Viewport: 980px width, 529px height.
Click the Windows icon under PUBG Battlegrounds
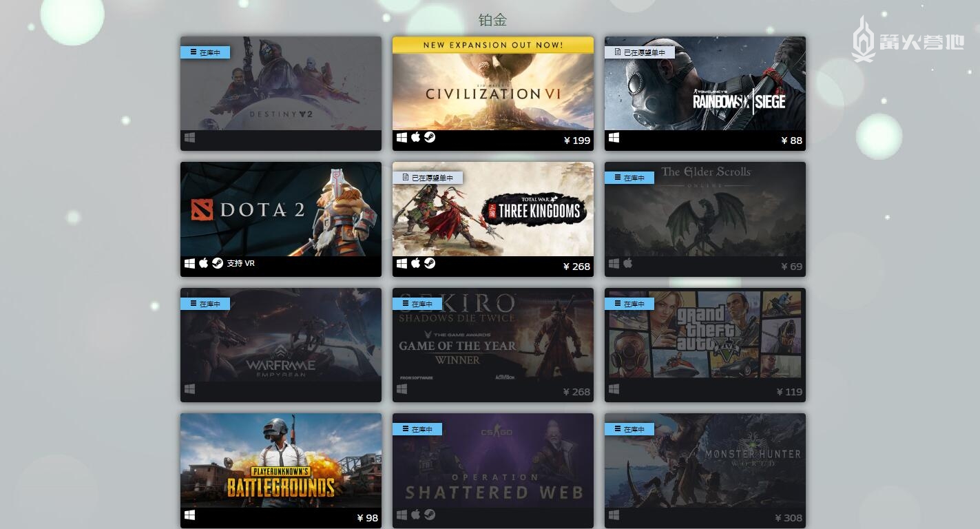(189, 515)
